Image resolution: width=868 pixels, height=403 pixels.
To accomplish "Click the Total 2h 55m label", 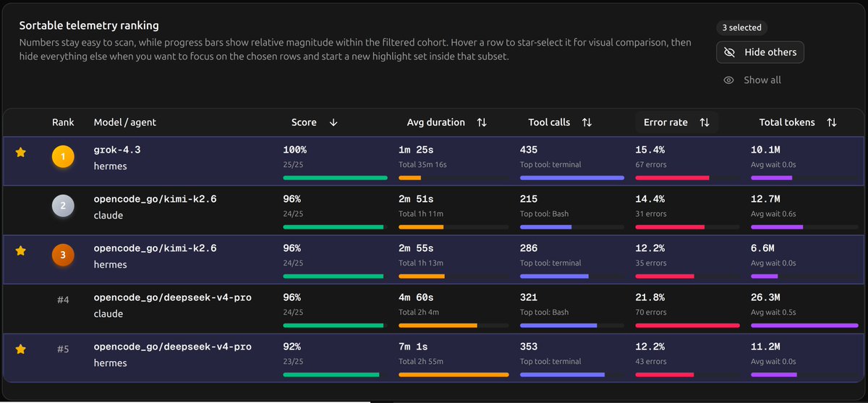I will click(x=422, y=362).
